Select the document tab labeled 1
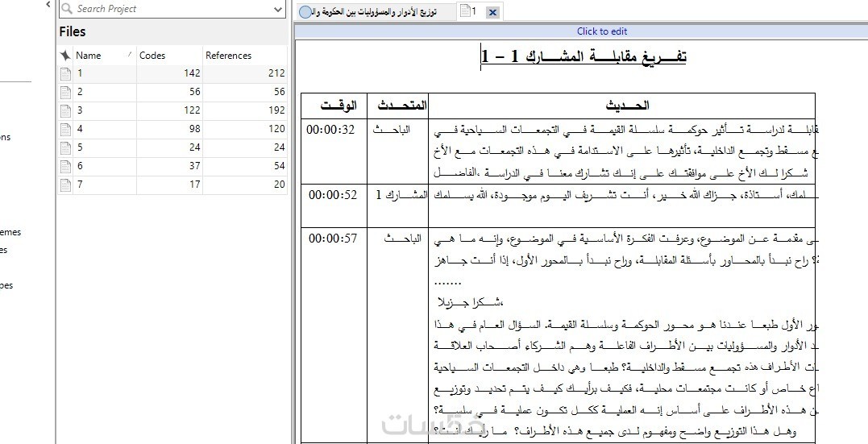Viewport: 868px width, 444px height. (468, 11)
